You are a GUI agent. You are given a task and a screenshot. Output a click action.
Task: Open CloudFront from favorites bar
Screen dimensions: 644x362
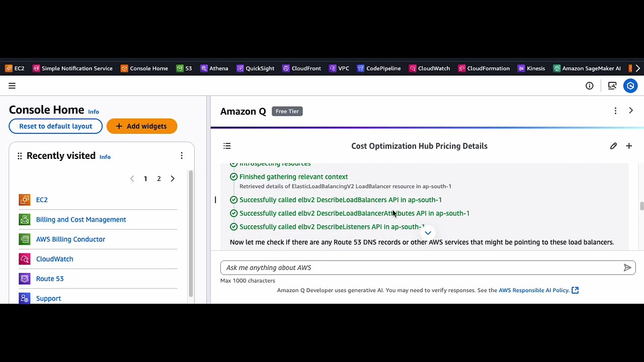point(301,68)
